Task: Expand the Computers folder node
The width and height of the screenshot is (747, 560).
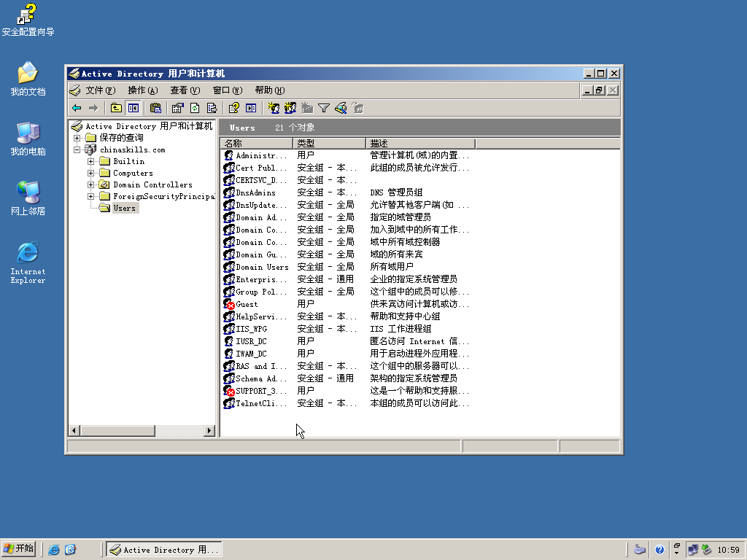Action: pos(90,173)
